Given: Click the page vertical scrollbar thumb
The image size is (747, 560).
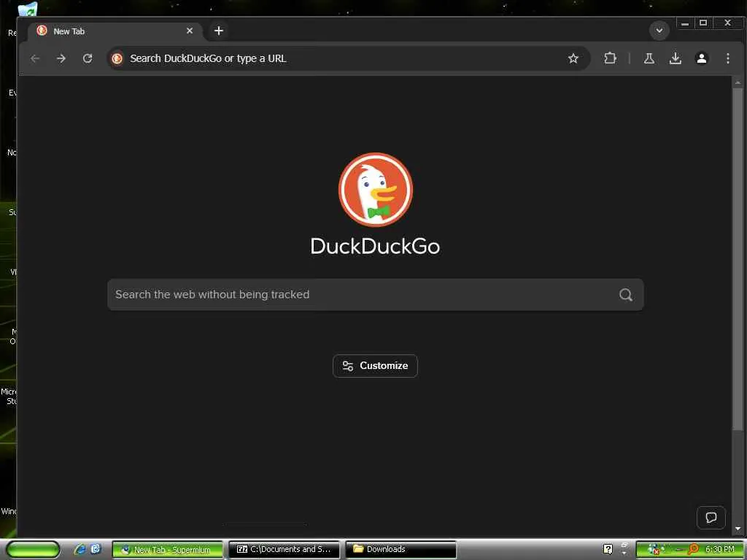Looking at the screenshot, I should coord(738,260).
